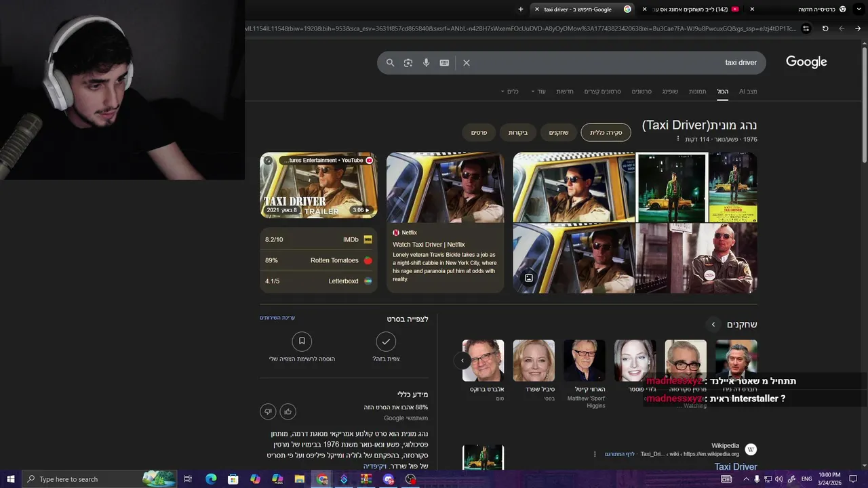
Task: Close the Google taxi driver browser tab
Action: pyautogui.click(x=537, y=9)
